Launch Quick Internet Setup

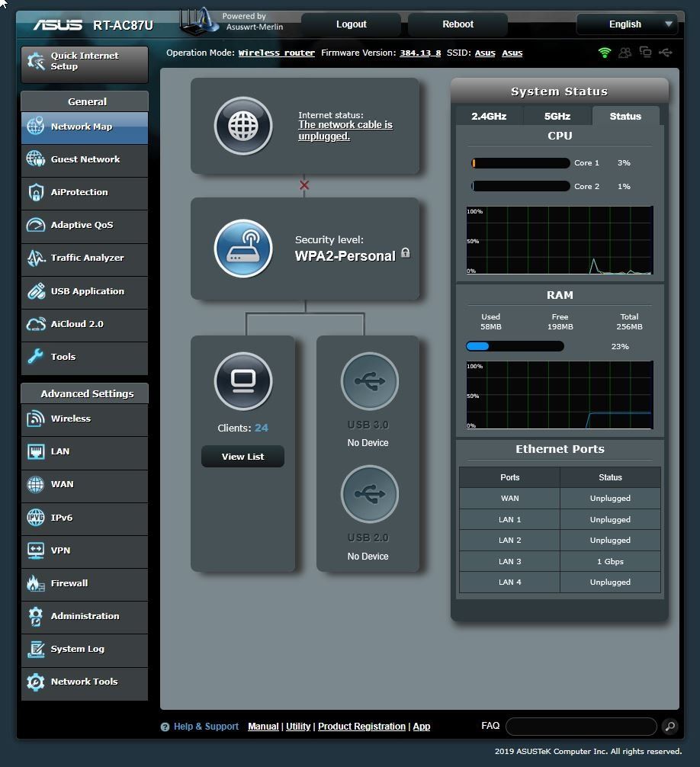85,63
